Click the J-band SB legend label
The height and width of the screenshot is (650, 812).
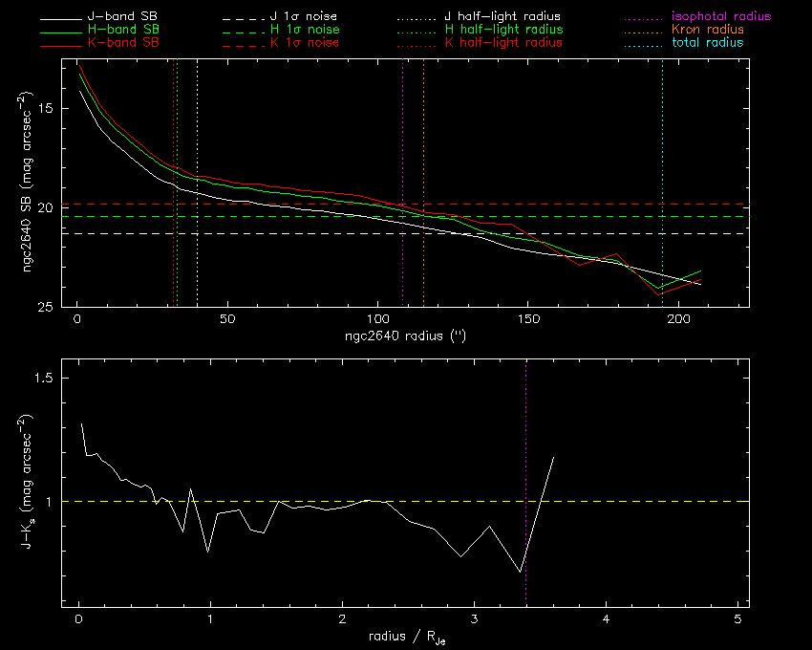click(x=123, y=17)
